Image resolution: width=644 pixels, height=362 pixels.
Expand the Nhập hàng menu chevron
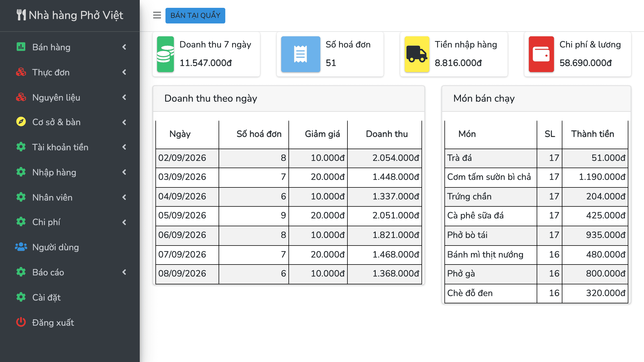click(x=124, y=172)
